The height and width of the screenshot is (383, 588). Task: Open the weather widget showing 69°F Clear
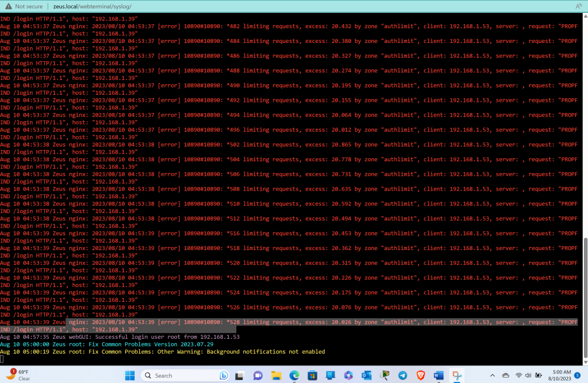(19, 375)
